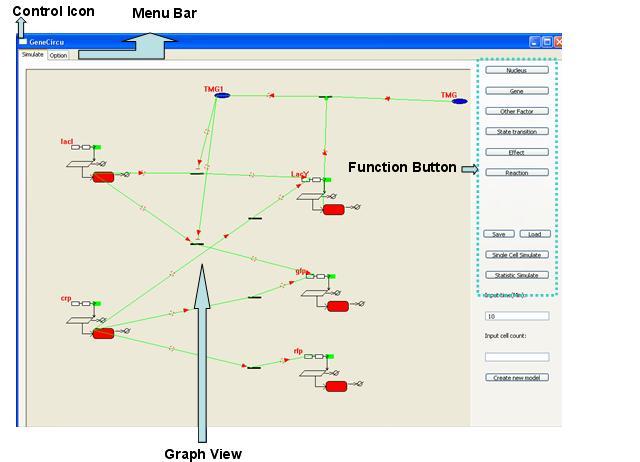This screenshot has height=462, width=640.
Task: Switch to the Simulate tab
Action: click(x=33, y=56)
